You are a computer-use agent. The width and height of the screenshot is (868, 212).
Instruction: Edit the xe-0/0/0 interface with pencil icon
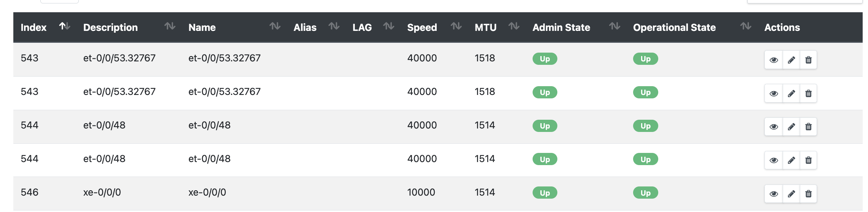click(791, 194)
